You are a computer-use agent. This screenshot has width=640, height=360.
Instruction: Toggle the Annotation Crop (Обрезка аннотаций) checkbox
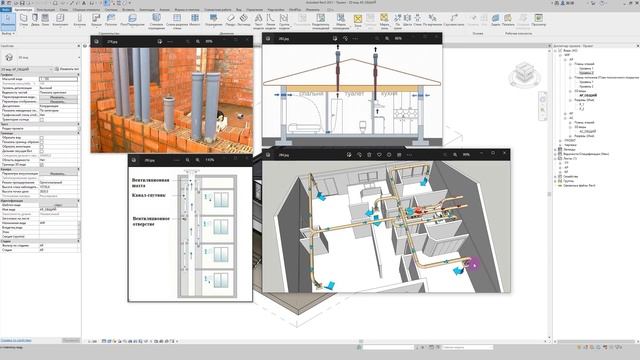42,147
